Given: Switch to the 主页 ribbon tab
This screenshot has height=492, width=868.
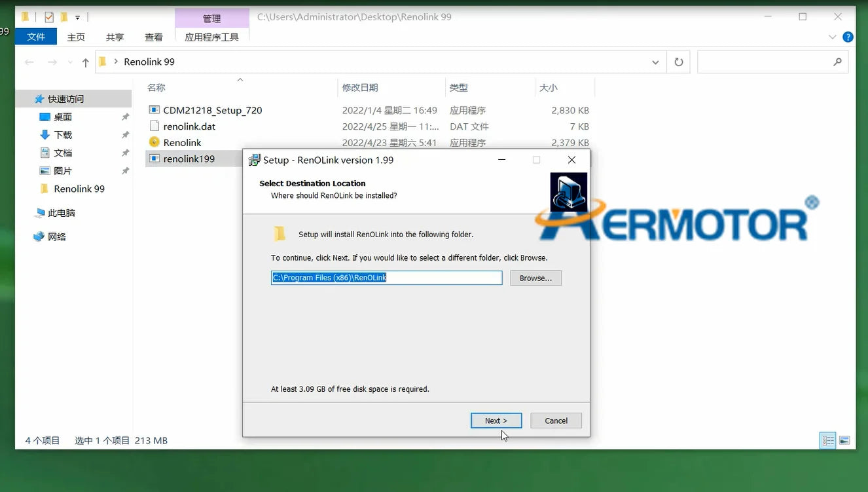Looking at the screenshot, I should (76, 37).
